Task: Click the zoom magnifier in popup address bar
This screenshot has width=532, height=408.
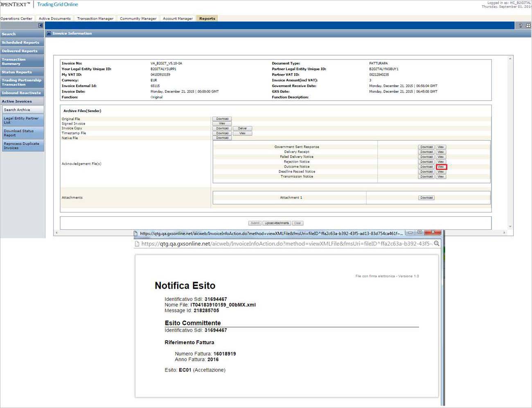Action: click(437, 244)
